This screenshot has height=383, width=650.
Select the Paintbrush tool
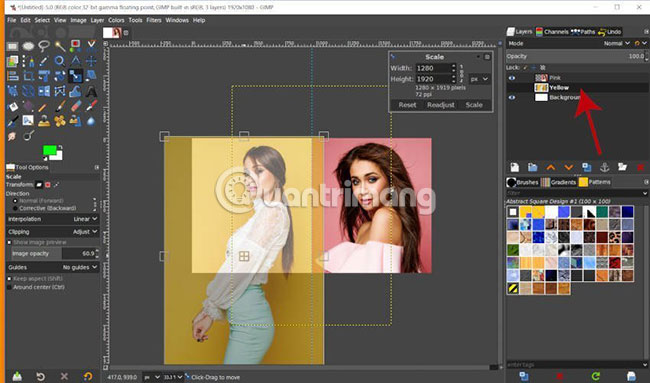(x=60, y=107)
